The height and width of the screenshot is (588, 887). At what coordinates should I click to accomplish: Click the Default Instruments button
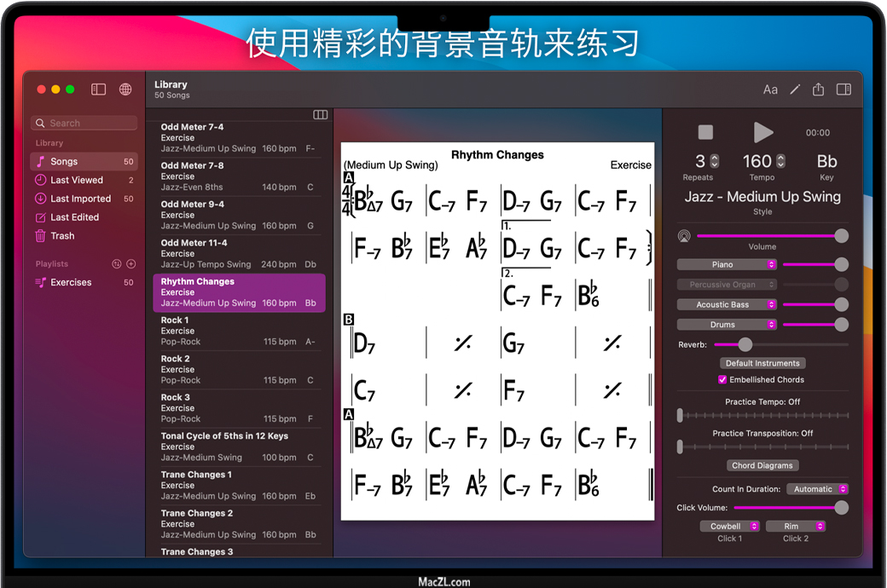pyautogui.click(x=762, y=364)
